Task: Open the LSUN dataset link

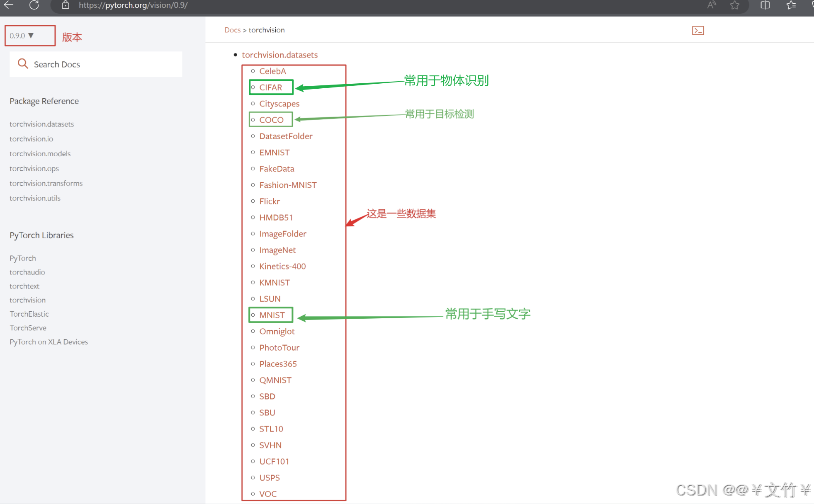Action: [270, 299]
